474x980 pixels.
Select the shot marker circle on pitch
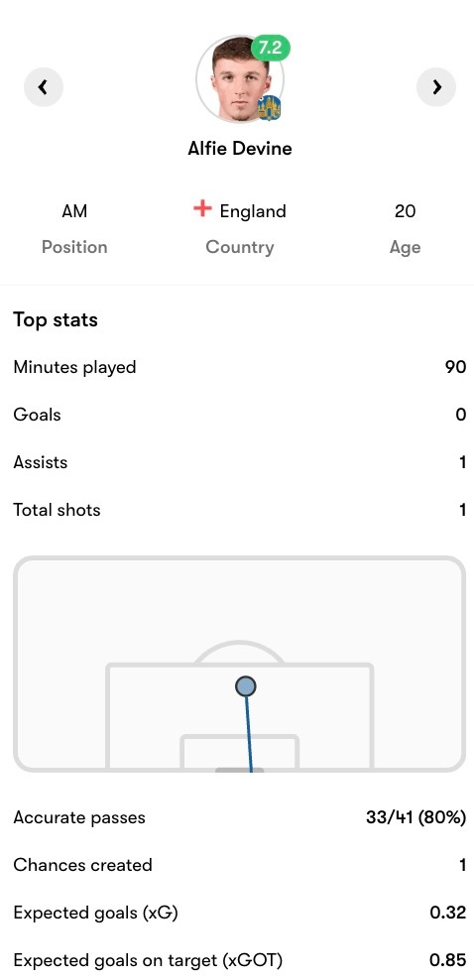[x=246, y=686]
